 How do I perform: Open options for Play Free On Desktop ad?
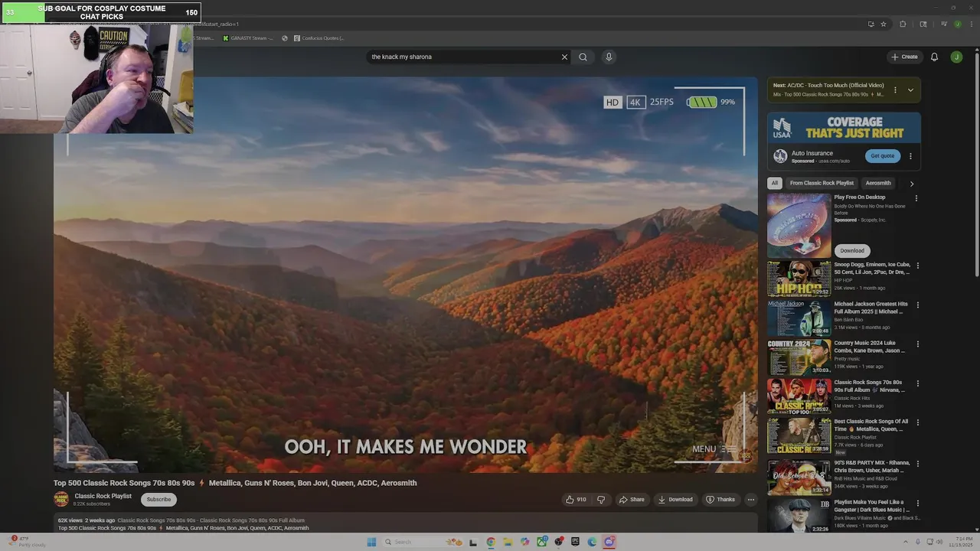point(916,198)
